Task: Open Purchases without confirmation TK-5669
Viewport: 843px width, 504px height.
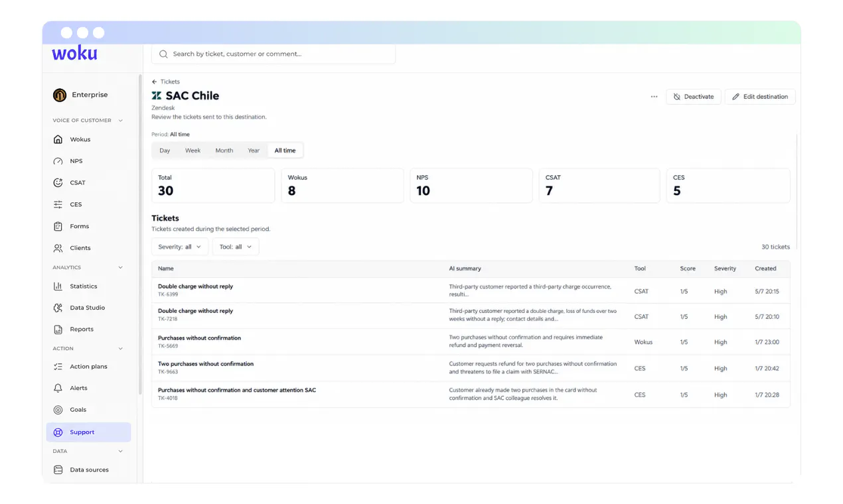Action: (471, 342)
